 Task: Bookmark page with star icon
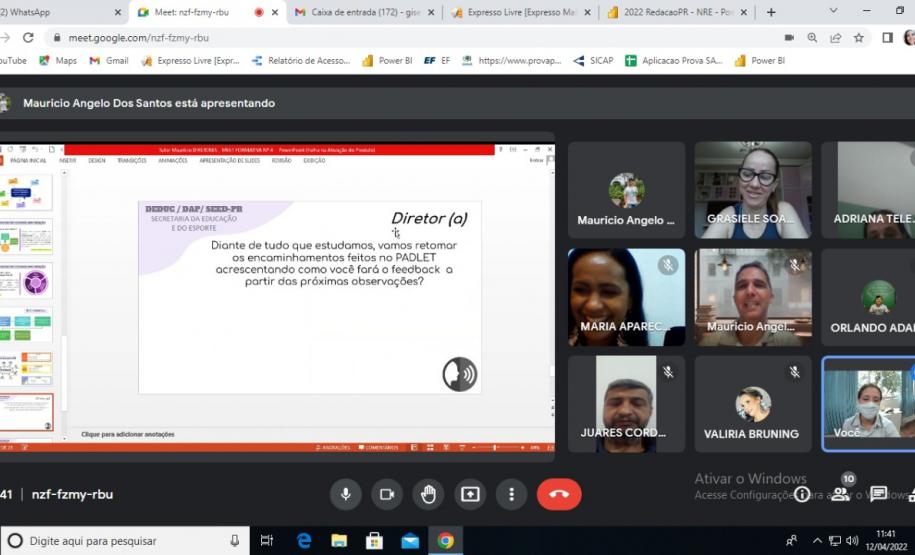pos(858,38)
